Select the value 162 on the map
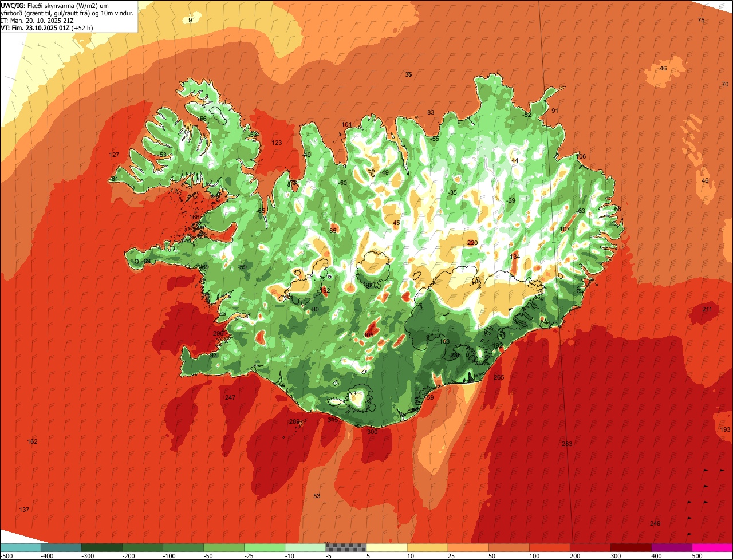The image size is (733, 560). [32, 441]
